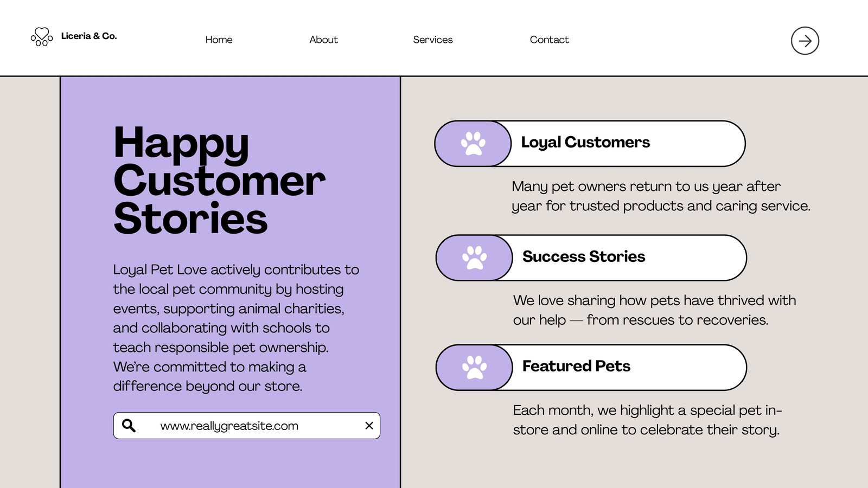Click the circled right arrow icon

805,41
